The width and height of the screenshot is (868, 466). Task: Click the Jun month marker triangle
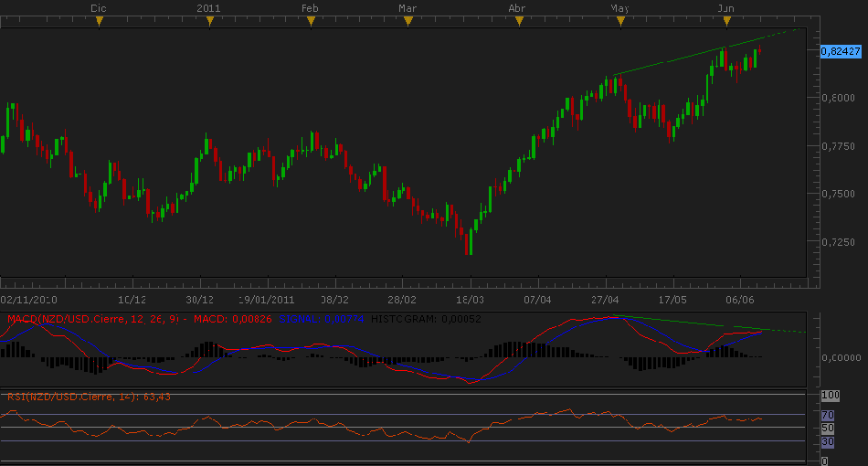click(x=726, y=21)
